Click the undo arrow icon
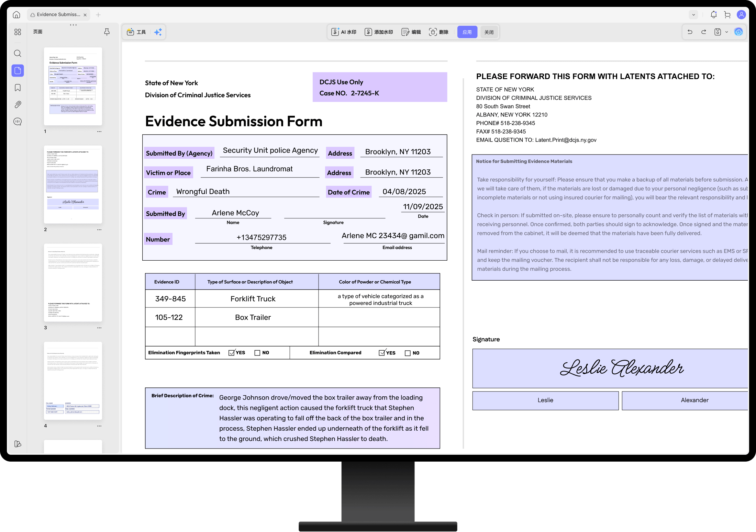756x532 pixels. tap(690, 32)
